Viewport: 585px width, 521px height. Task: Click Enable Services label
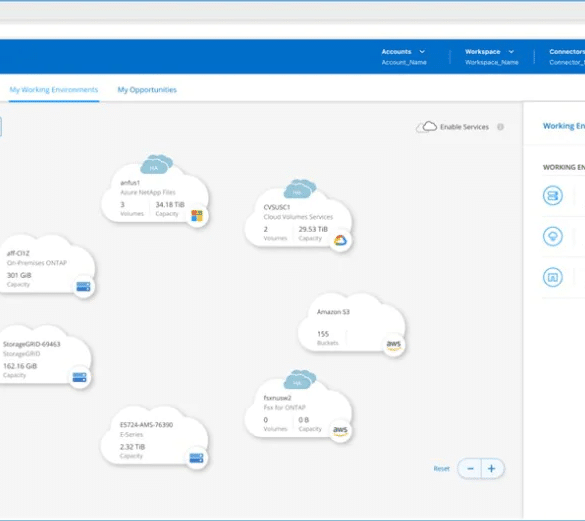(464, 127)
